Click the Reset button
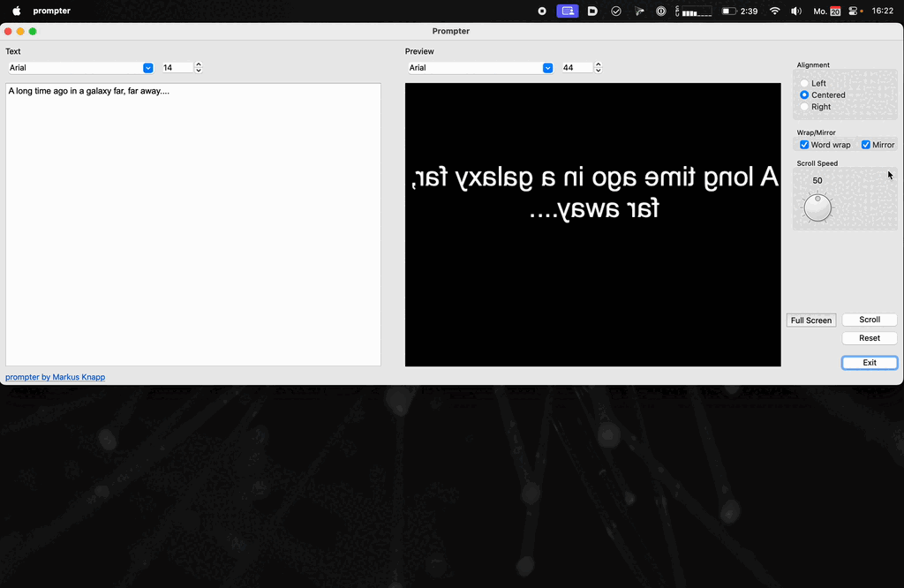Image resolution: width=904 pixels, height=588 pixels. coord(870,338)
